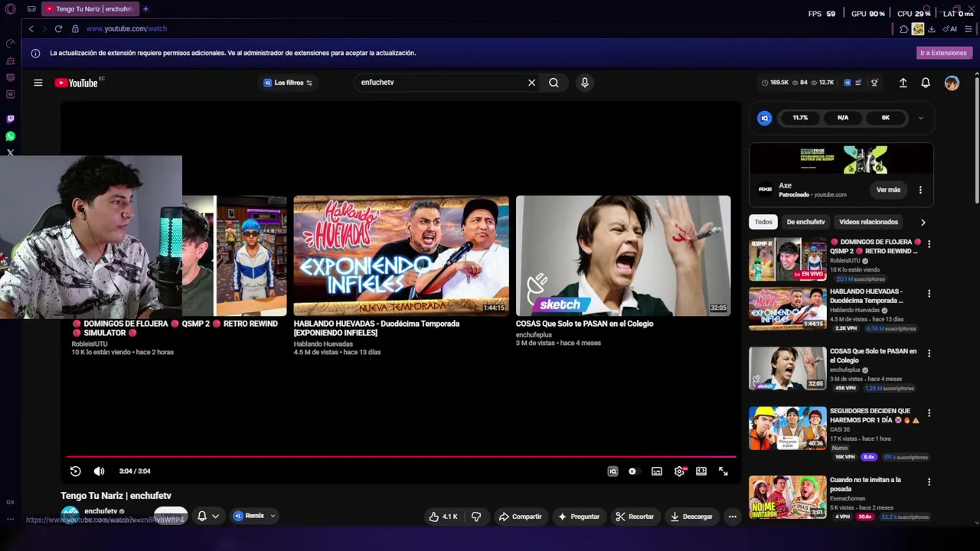Open Hablando Huevadas Exponiendo Infieles end-screen thumbnail

click(x=401, y=256)
